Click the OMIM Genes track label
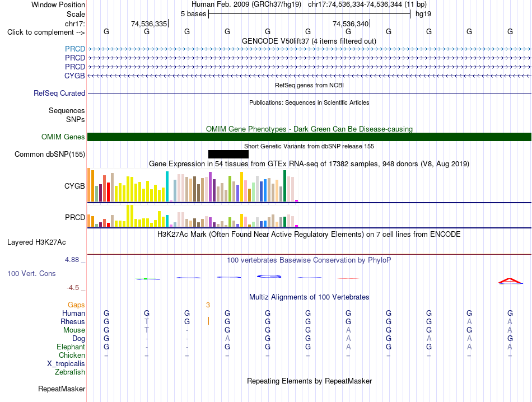Screen dimensions: 532x402 coord(63,137)
